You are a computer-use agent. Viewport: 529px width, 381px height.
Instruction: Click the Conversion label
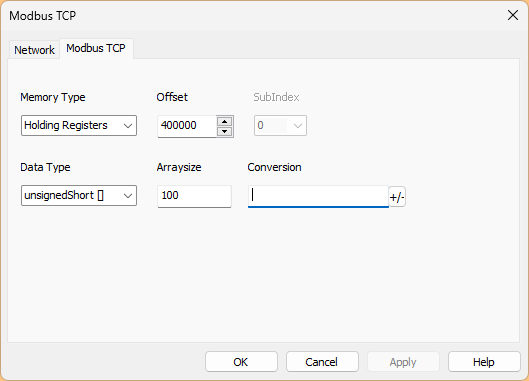(x=275, y=167)
